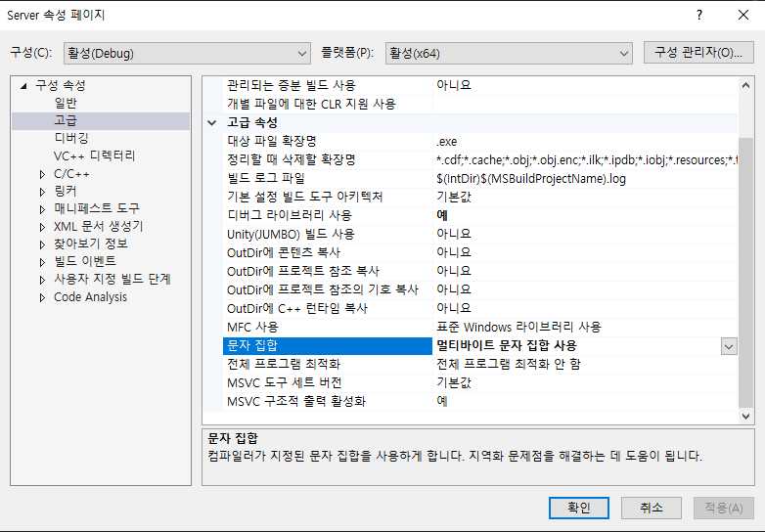Select VC++ 디렉터리 in the tree
Image resolution: width=765 pixels, height=532 pixels.
tap(94, 156)
